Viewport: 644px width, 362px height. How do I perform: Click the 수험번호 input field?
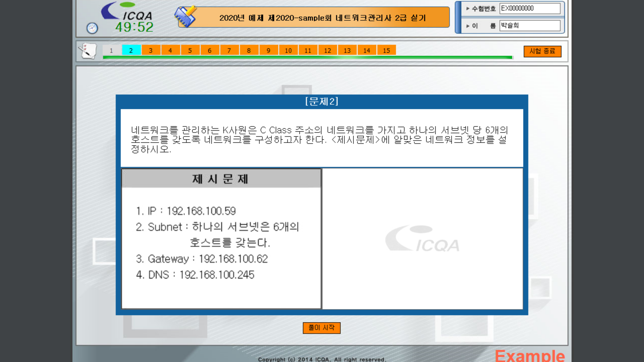pyautogui.click(x=530, y=8)
